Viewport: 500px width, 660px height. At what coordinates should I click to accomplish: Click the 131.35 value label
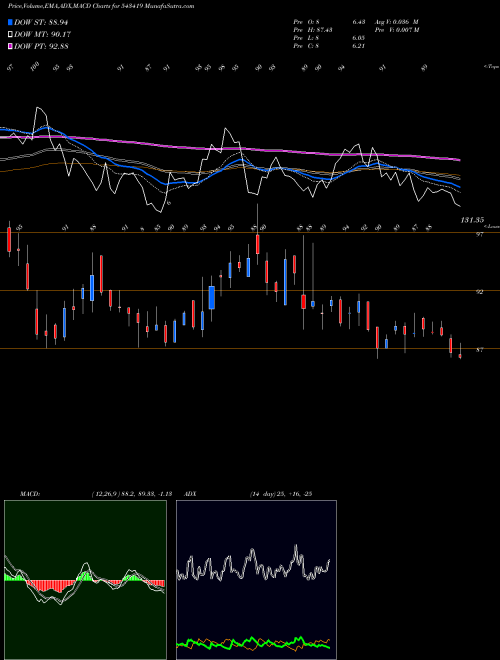coord(472,220)
